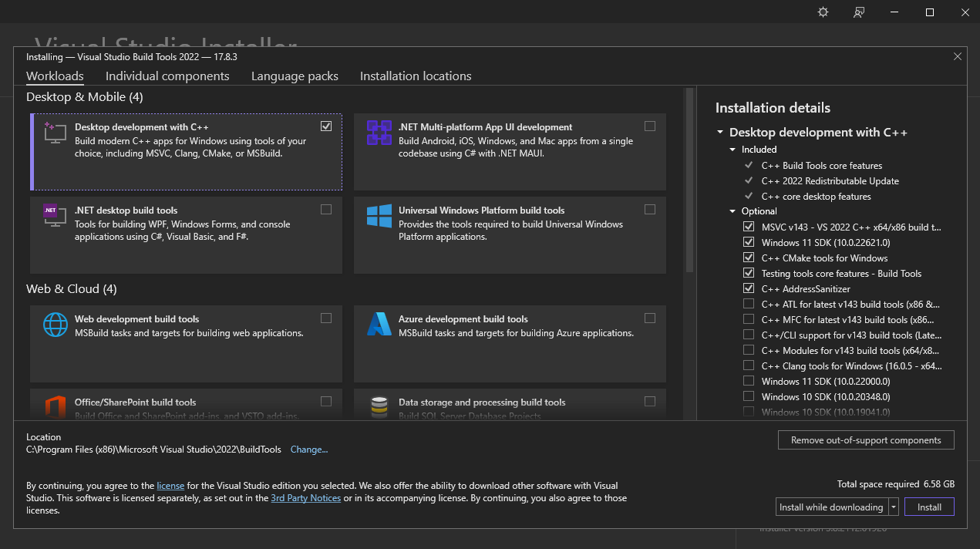Check Windows 11 SDK (10.0.22000.0) component
This screenshot has height=549, width=980.
click(749, 382)
